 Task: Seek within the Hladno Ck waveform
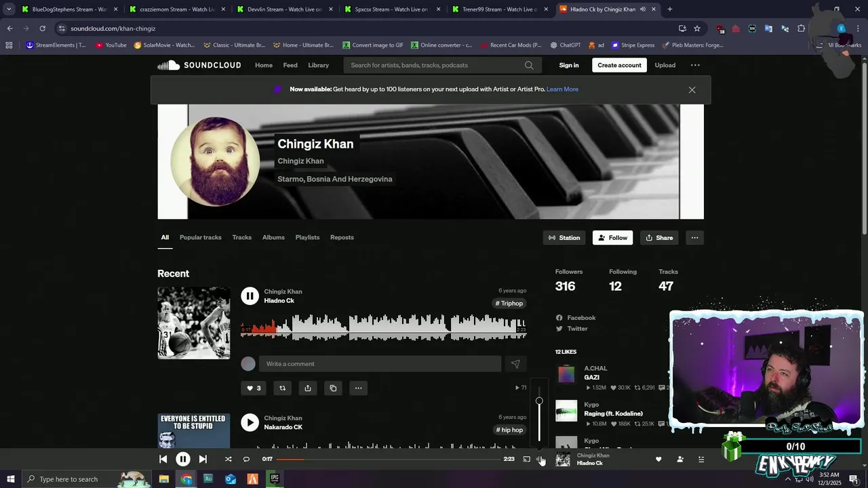point(383,327)
